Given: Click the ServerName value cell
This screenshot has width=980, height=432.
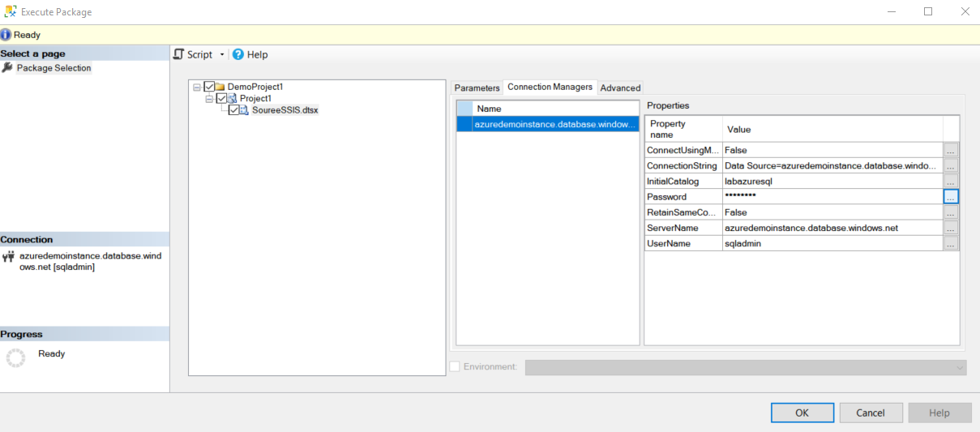Looking at the screenshot, I should pos(832,228).
